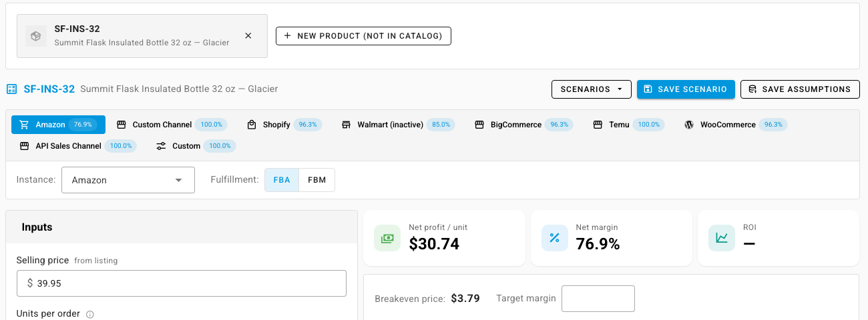Click the Target margin input box

[598, 299]
